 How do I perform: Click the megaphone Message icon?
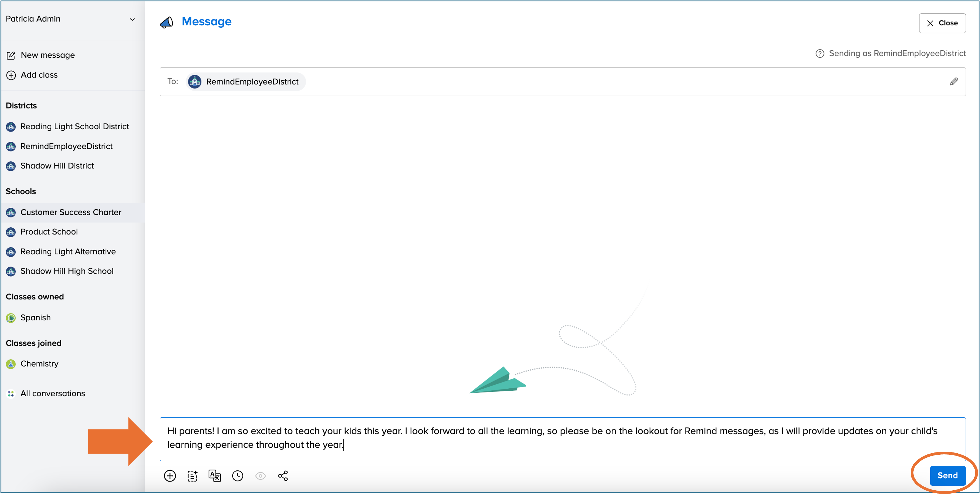tap(166, 22)
